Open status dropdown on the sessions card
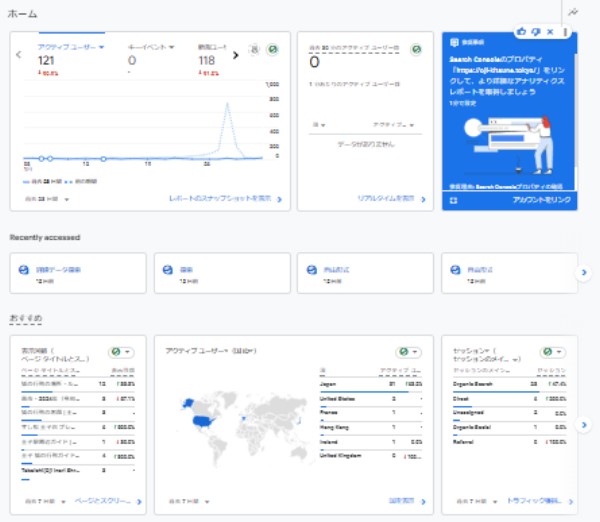The height and width of the screenshot is (522, 600). click(x=553, y=353)
